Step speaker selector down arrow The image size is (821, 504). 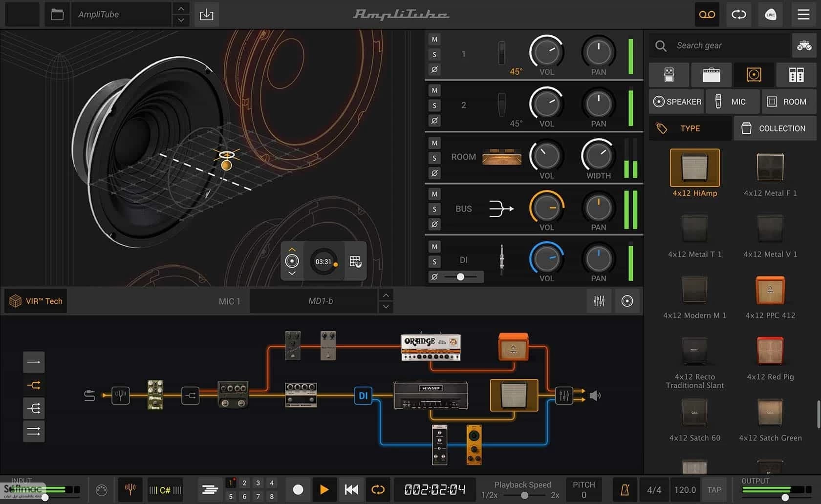292,273
